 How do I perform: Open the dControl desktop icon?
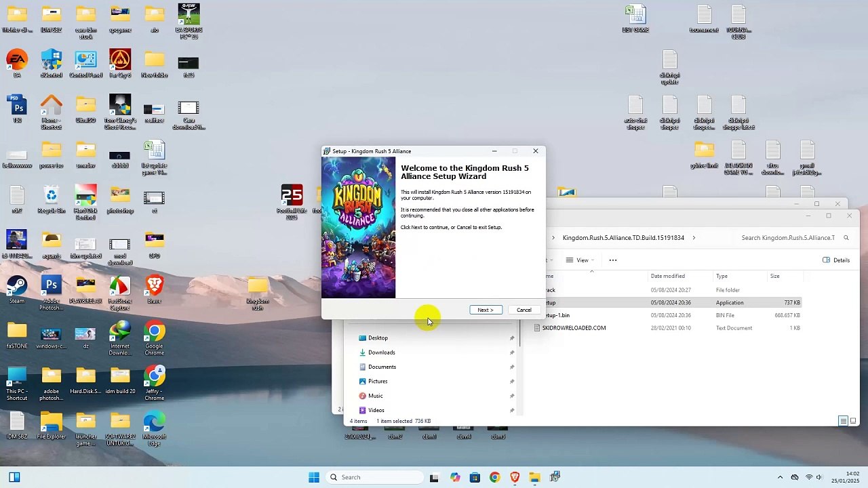click(x=52, y=64)
